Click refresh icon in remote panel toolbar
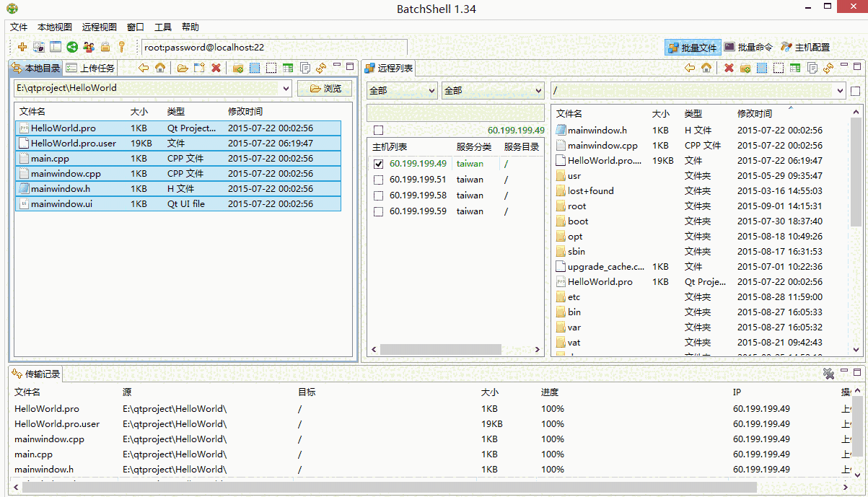This screenshot has width=868, height=497. point(828,69)
